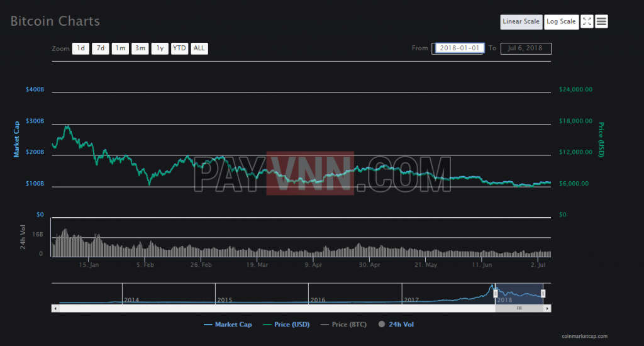Toggle 24h Vol series in legend
Viewport: 644px width, 346px height.
tap(396, 325)
